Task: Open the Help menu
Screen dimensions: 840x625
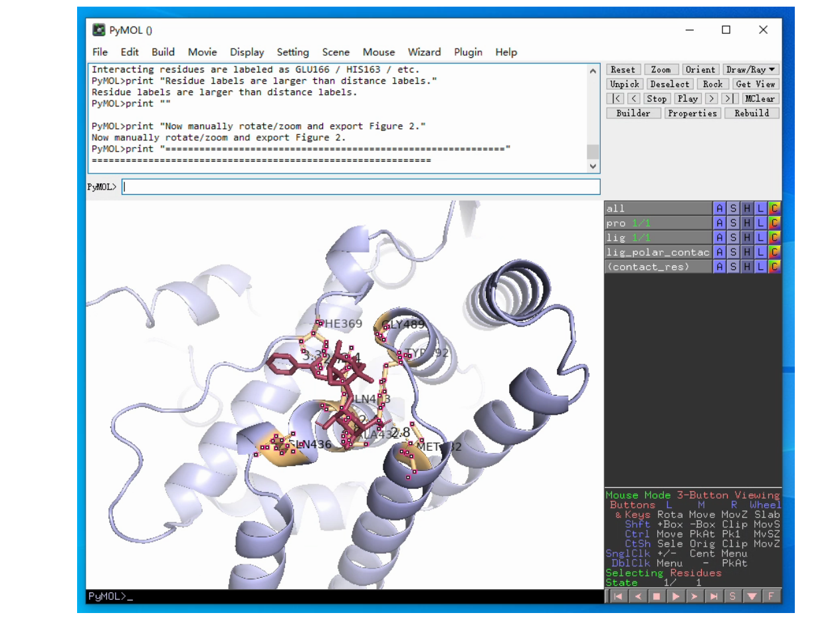Action: 506,52
